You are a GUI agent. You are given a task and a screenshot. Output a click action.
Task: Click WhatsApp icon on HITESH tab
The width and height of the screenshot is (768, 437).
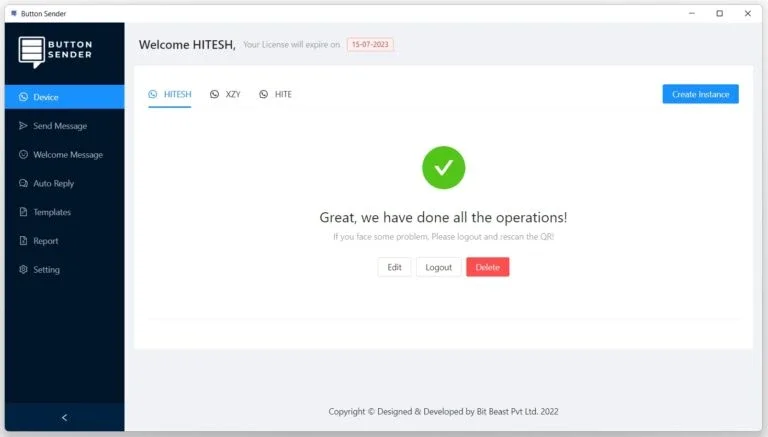coord(153,94)
